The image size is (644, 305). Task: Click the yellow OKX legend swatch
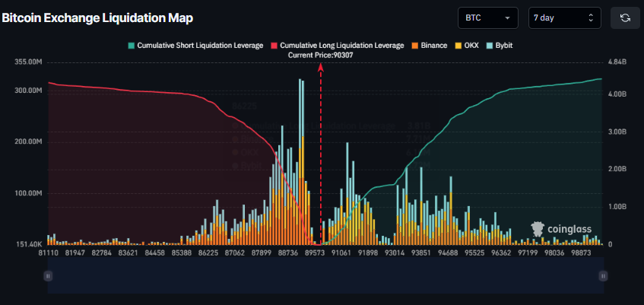point(458,46)
